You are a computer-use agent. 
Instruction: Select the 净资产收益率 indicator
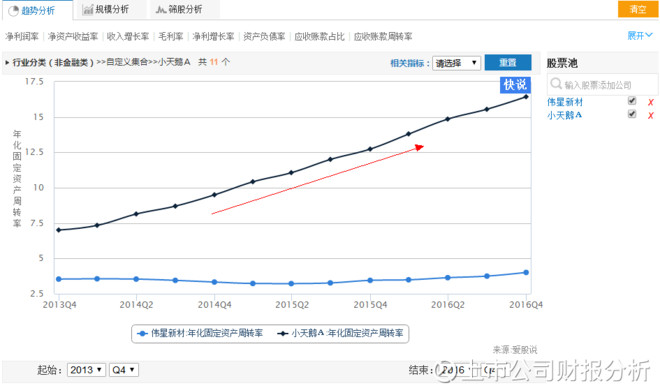(73, 37)
